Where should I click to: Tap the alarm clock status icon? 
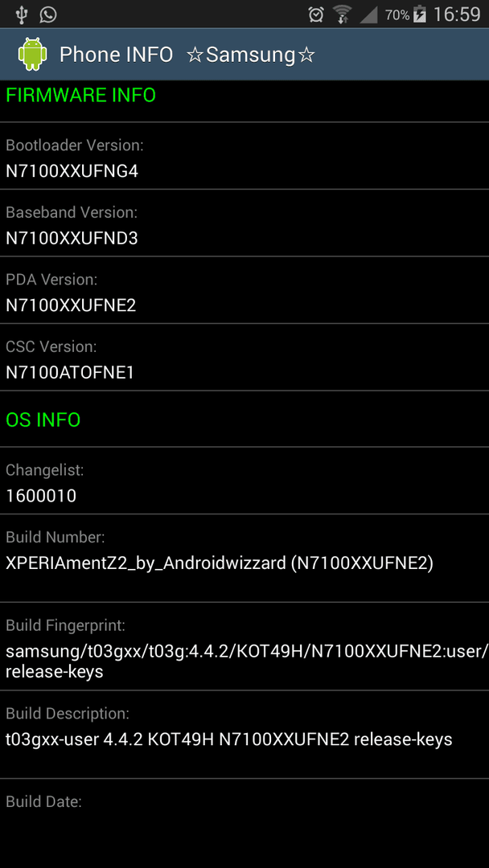316,14
